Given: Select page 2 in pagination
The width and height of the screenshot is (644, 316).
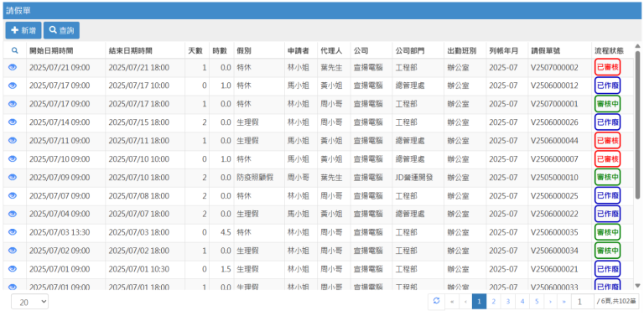Looking at the screenshot, I should (493, 302).
